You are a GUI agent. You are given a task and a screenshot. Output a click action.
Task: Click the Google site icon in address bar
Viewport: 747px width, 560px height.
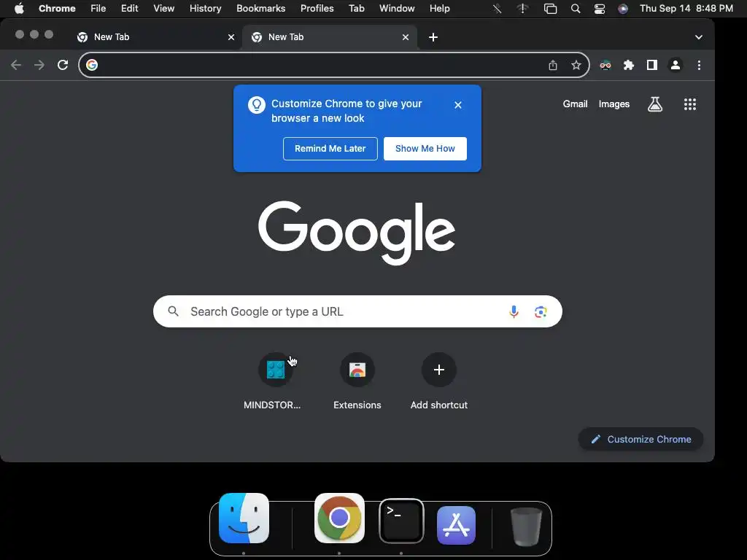[x=92, y=65]
